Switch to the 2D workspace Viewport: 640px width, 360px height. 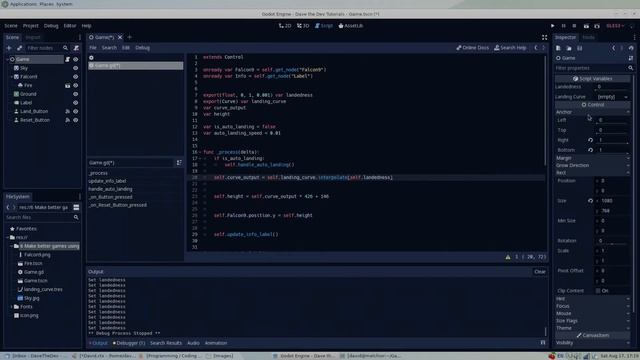point(285,26)
